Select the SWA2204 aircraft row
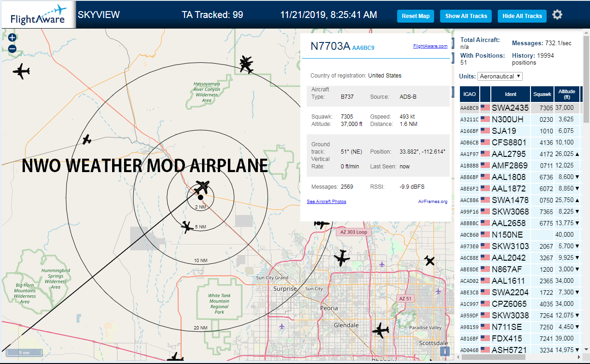Viewport: 590px width, 364px height. 520,292
